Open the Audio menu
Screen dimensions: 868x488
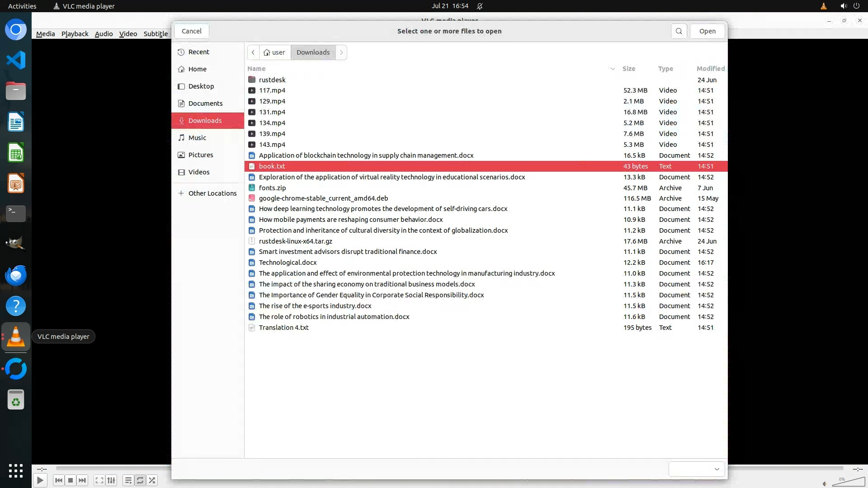coord(104,34)
